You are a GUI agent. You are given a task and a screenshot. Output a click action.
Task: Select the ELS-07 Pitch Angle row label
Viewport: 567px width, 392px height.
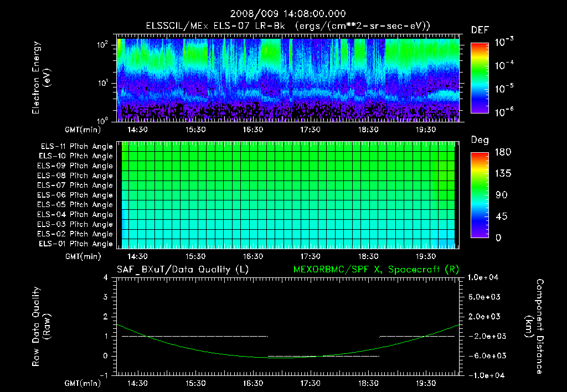(x=75, y=185)
